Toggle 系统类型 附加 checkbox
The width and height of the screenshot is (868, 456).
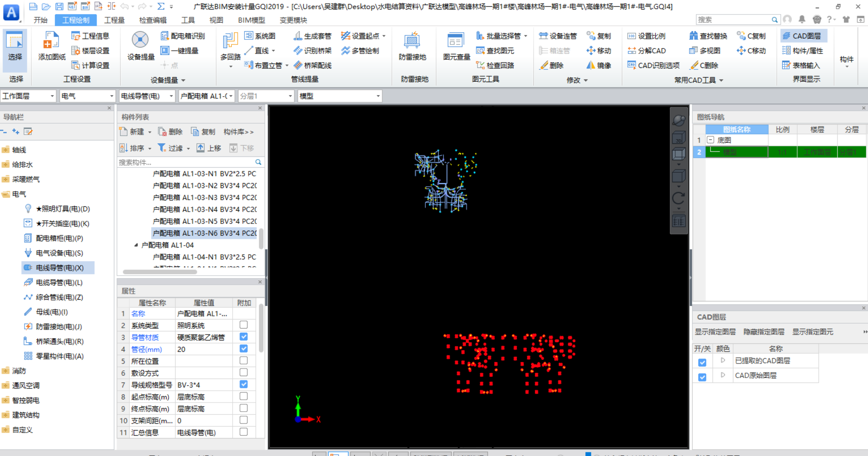[244, 325]
